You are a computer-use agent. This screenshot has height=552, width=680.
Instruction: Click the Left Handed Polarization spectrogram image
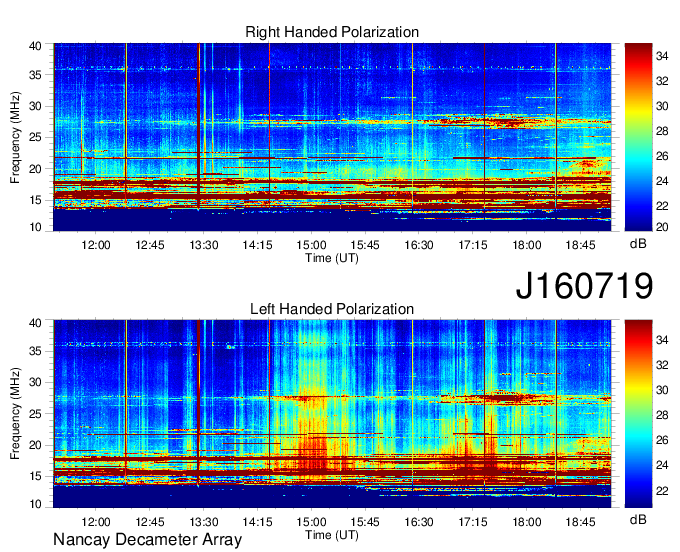click(332, 414)
